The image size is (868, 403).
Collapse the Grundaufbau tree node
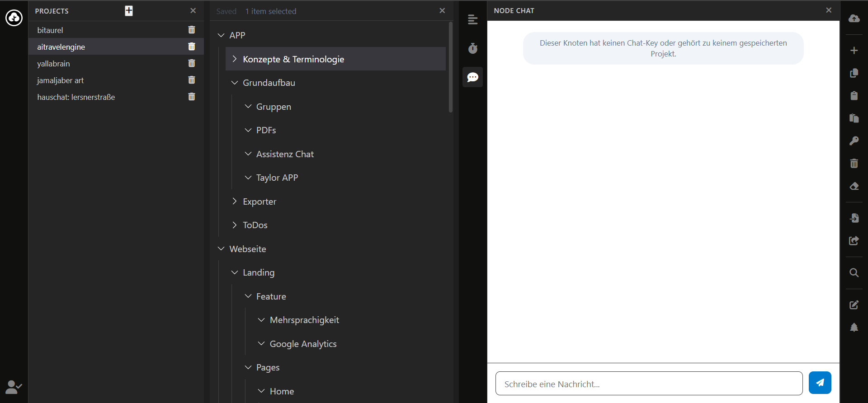(x=234, y=83)
